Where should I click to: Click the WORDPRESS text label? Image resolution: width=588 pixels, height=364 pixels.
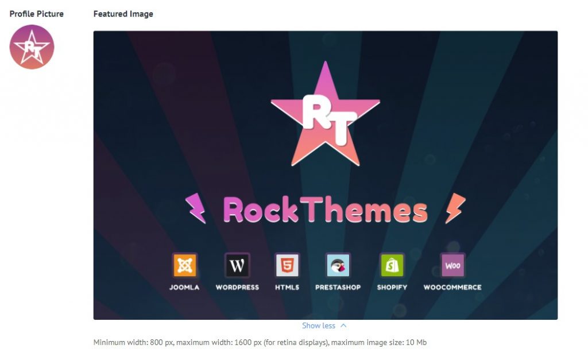coord(237,287)
